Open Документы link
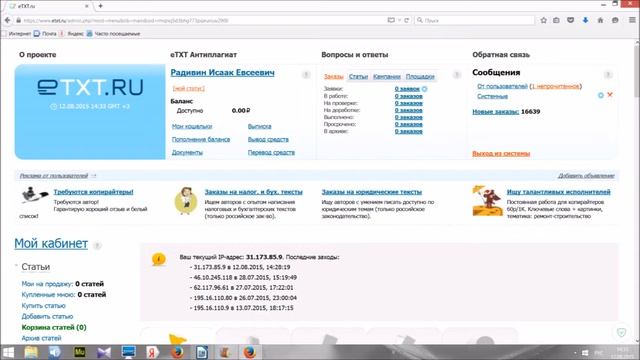This screenshot has height=360, width=640. point(187,153)
